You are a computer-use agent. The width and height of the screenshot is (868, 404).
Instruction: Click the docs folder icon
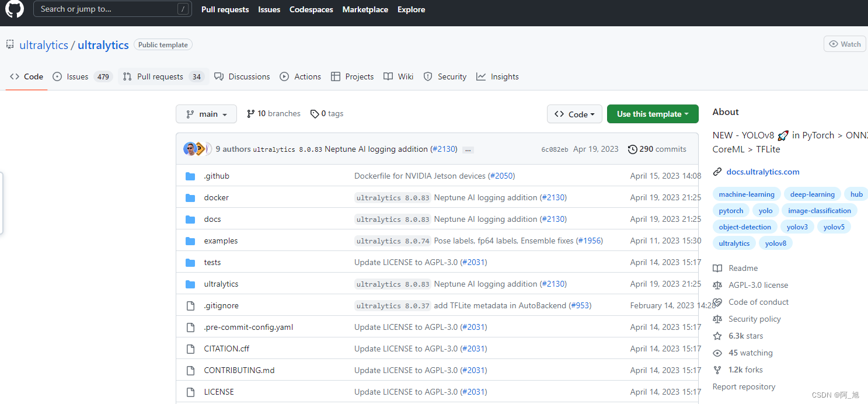coord(190,220)
